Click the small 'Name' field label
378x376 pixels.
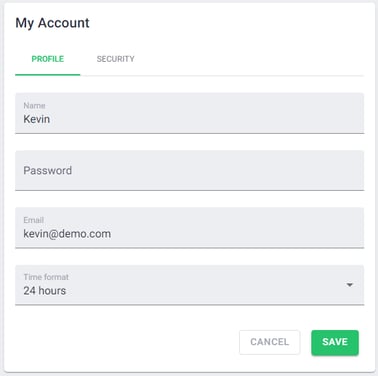34,105
